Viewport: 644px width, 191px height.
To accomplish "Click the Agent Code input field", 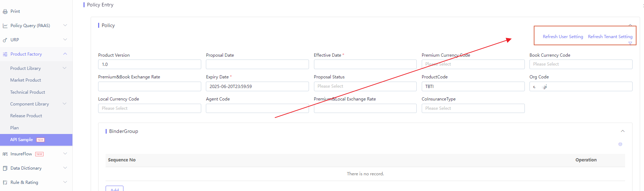I will tap(257, 108).
